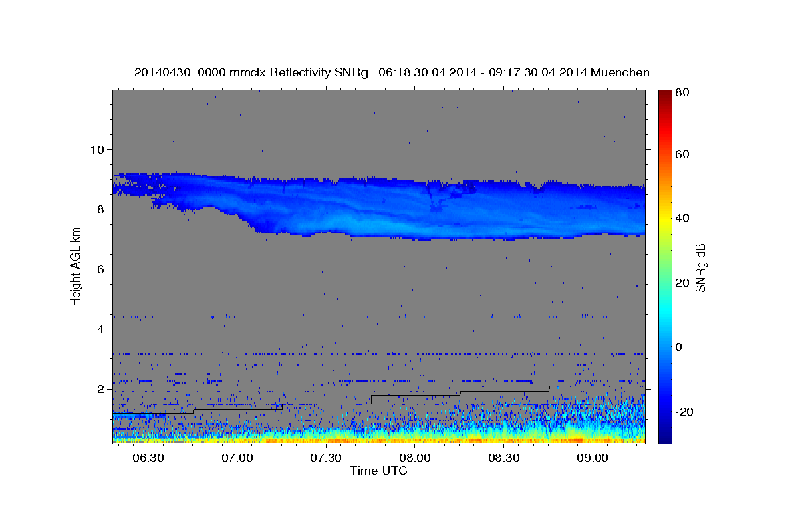Click the colorbar value 0

click(x=680, y=347)
